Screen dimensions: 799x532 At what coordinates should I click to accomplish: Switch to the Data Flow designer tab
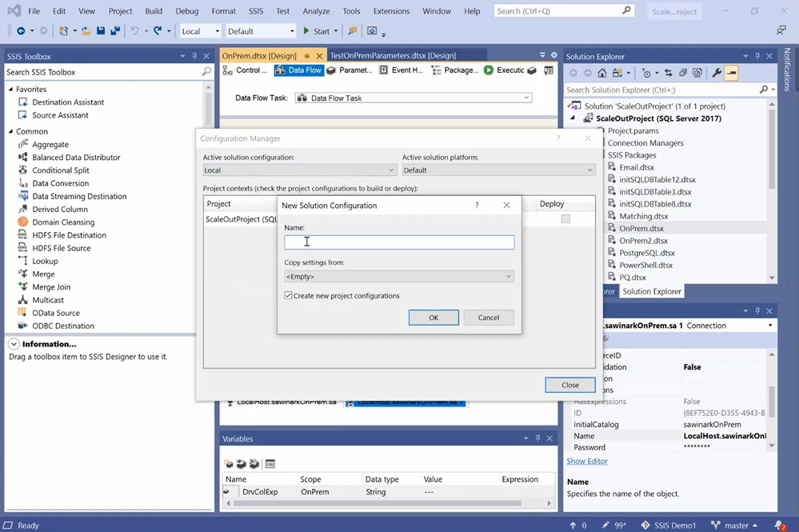(298, 70)
